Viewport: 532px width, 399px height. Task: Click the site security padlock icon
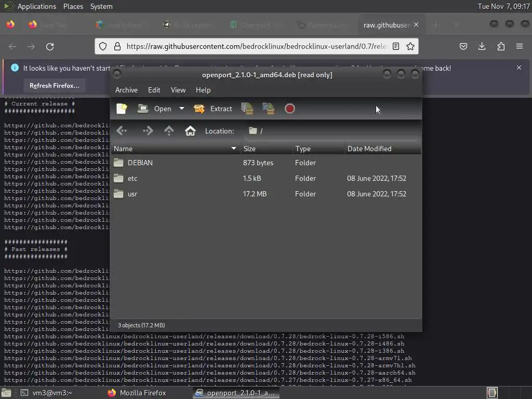click(117, 46)
